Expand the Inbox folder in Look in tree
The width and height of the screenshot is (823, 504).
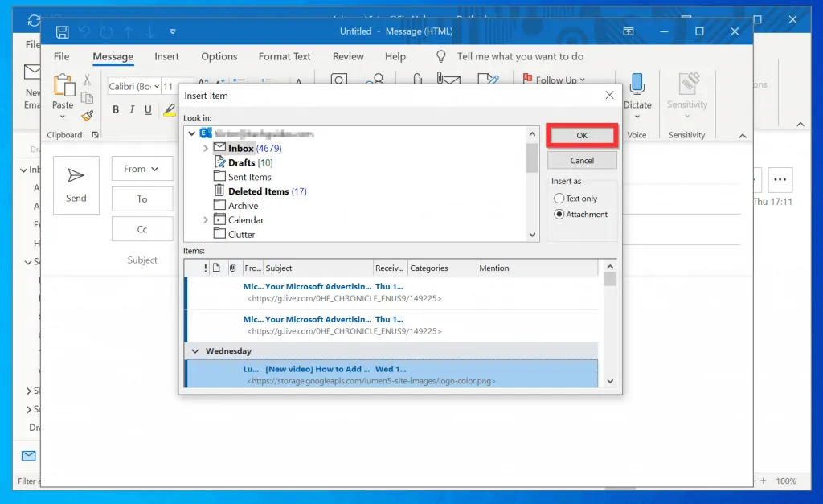tap(206, 147)
